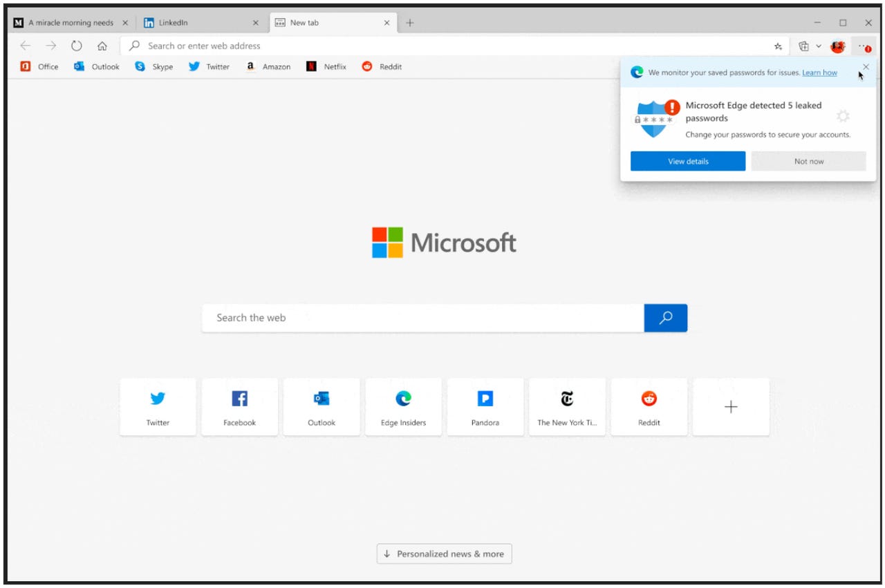
Task: Open the Learn how link
Action: point(820,72)
